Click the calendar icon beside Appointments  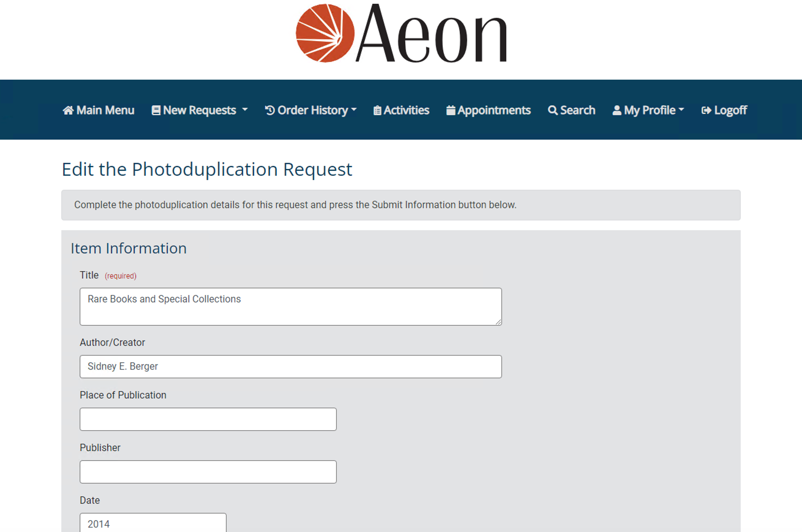tap(451, 110)
